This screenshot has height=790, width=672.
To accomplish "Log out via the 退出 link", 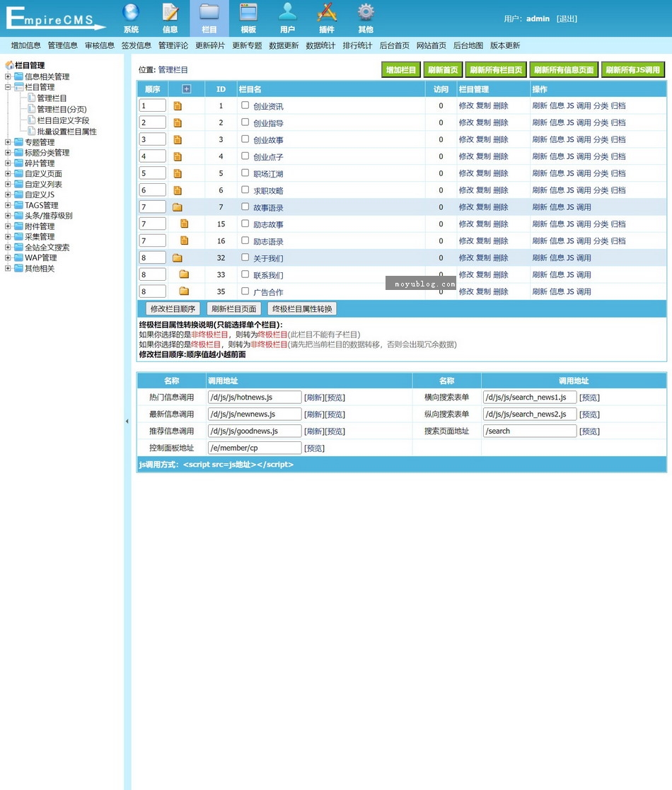I will point(567,18).
